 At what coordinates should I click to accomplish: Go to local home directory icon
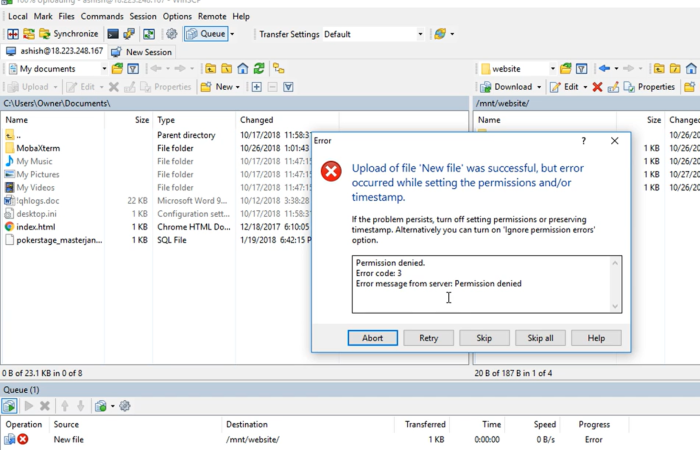click(x=242, y=69)
